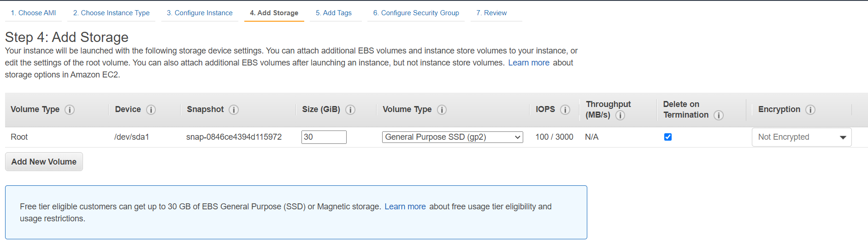Click the info icon next to Size (GiB)
The width and height of the screenshot is (868, 243).
click(x=350, y=110)
